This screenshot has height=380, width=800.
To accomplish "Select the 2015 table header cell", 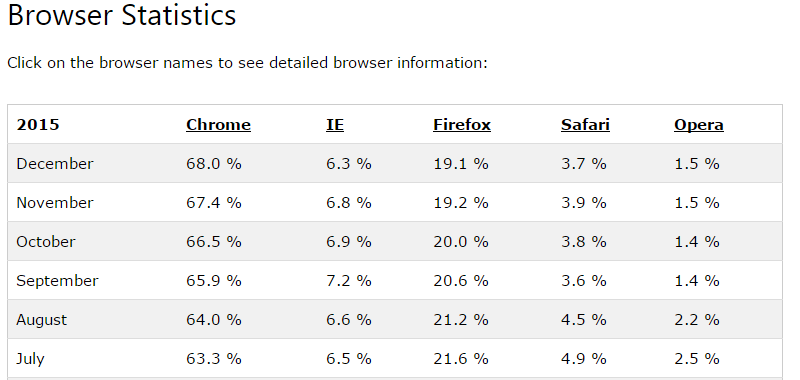I will click(38, 125).
